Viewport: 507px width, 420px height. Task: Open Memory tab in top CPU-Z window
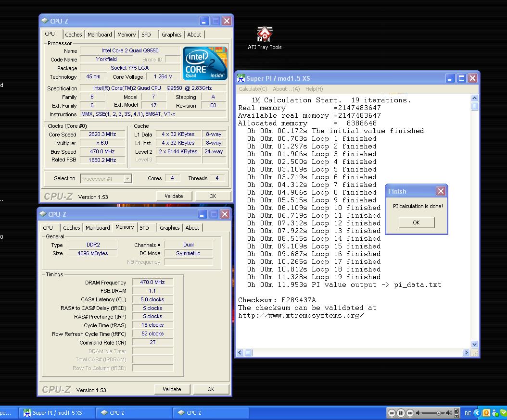(127, 35)
